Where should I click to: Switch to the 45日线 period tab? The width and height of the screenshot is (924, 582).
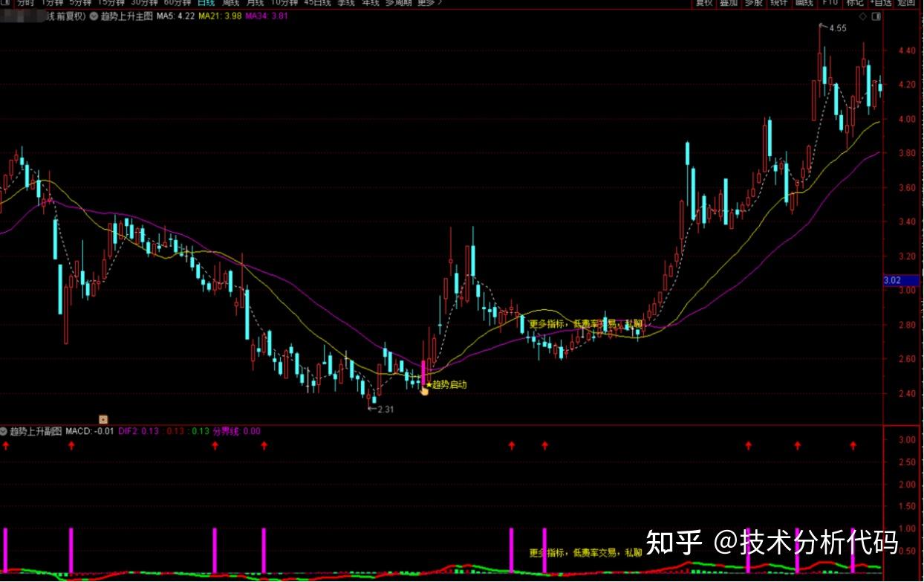(317, 3)
